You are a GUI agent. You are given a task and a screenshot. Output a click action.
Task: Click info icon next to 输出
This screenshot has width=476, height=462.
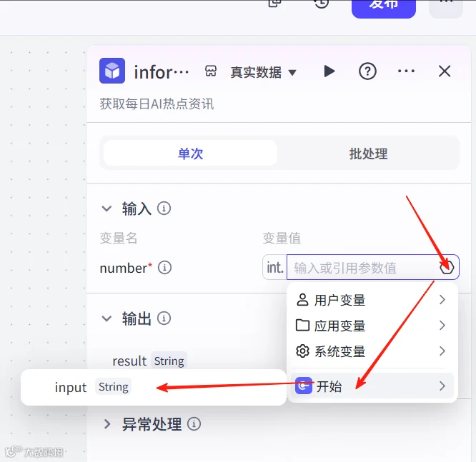[164, 318]
